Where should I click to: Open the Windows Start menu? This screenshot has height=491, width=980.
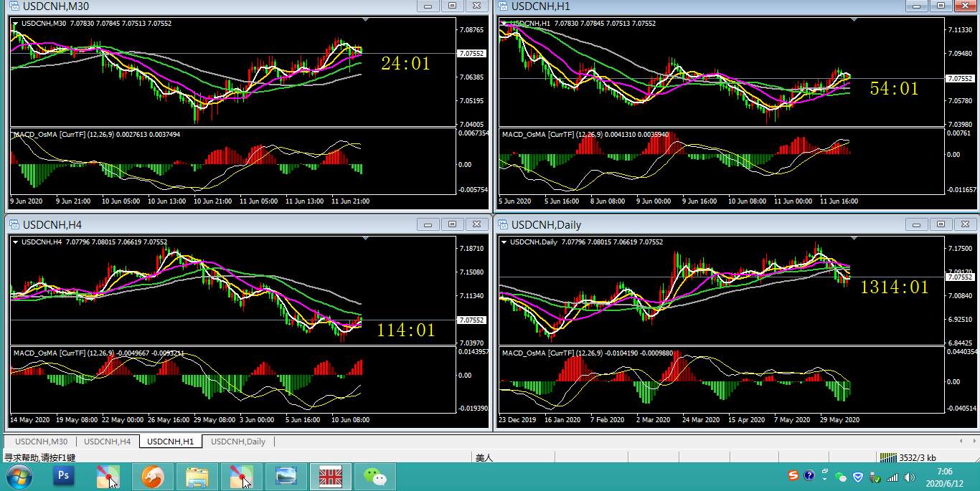coord(19,477)
